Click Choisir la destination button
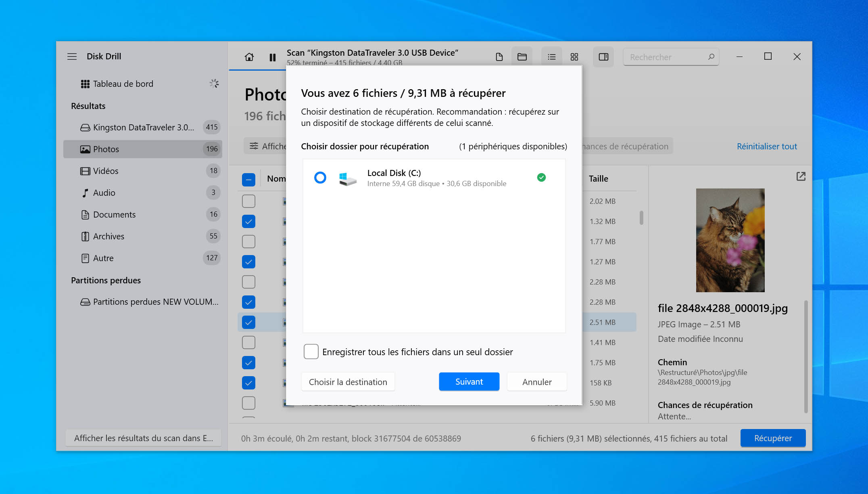Image resolution: width=868 pixels, height=494 pixels. [x=348, y=382]
